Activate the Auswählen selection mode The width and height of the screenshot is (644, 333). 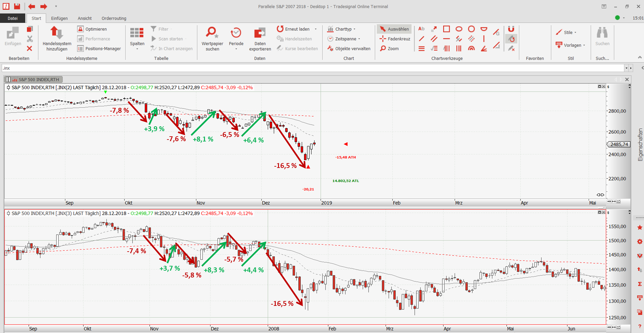tap(394, 29)
